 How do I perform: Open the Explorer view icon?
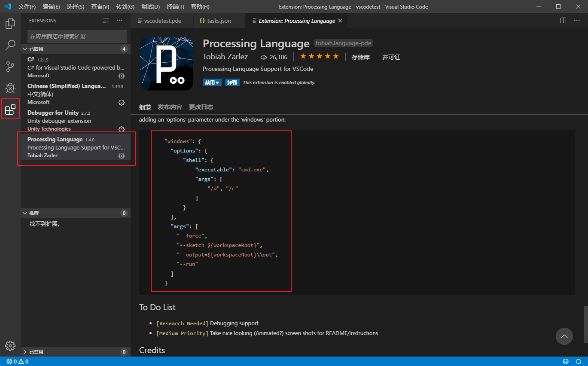[x=10, y=24]
